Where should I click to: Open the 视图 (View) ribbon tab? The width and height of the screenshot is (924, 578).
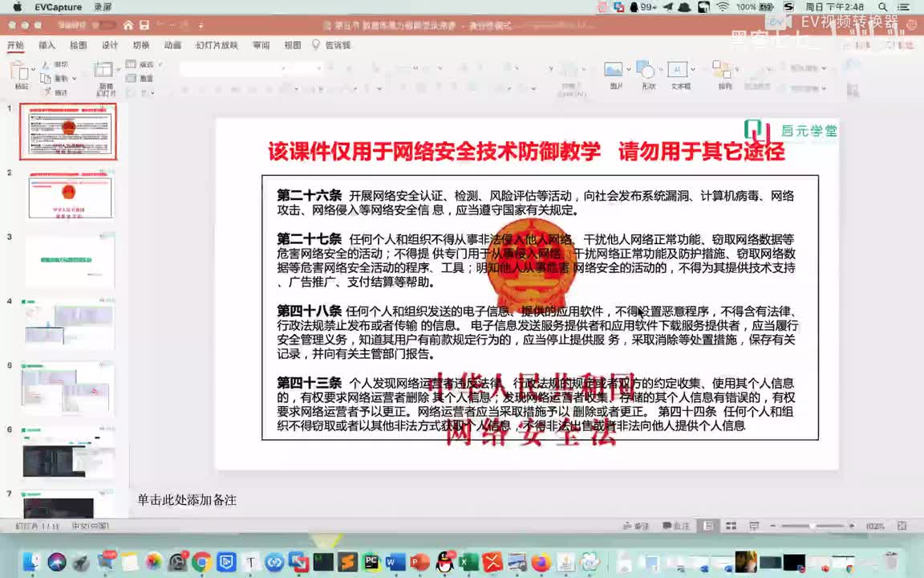pos(292,45)
